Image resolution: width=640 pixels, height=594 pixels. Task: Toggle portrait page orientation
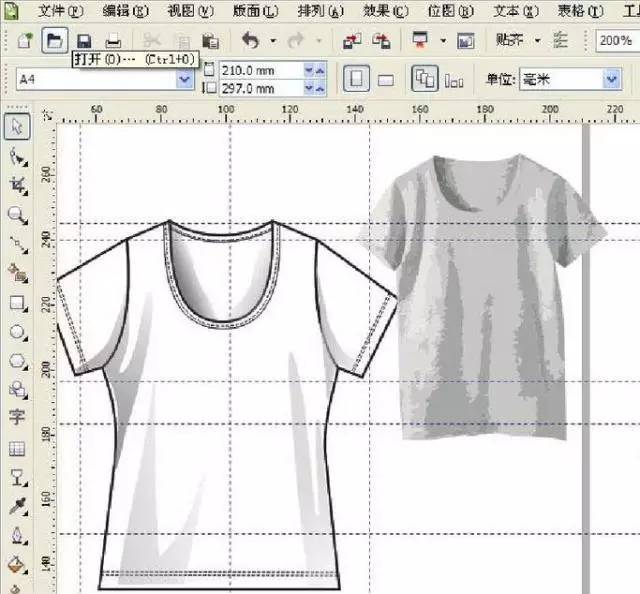(355, 79)
